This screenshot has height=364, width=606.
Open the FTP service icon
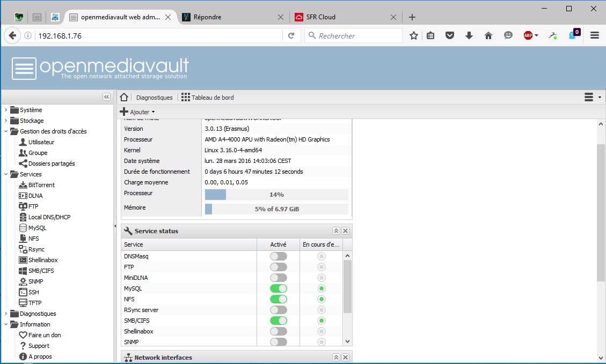pos(23,206)
